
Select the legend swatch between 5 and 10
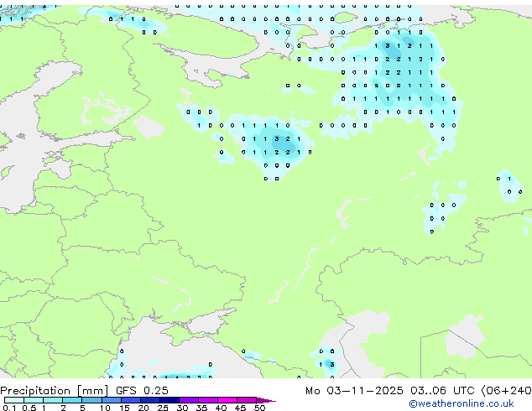pos(91,400)
